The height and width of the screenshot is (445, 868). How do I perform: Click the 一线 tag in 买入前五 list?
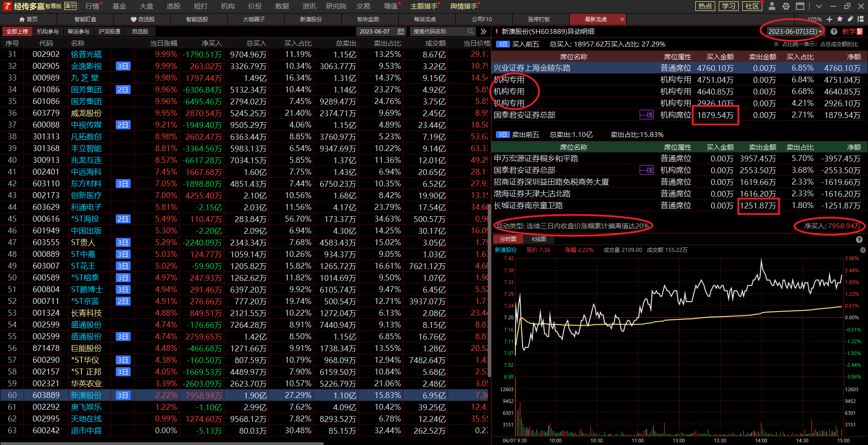[646, 115]
